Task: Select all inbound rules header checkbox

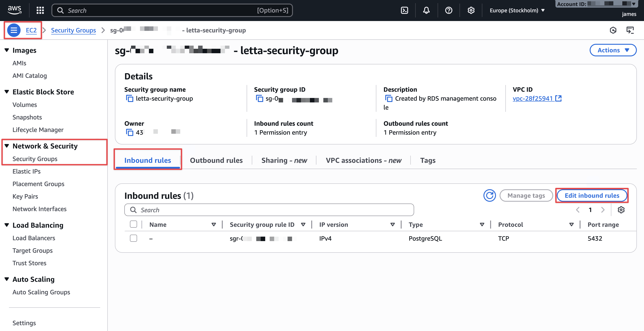Action: [133, 224]
